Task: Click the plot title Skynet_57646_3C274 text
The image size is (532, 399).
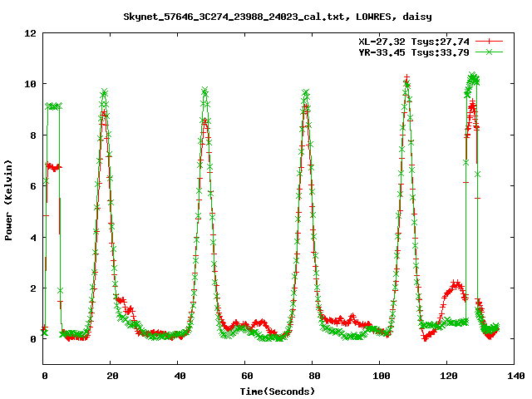Action: coord(278,17)
